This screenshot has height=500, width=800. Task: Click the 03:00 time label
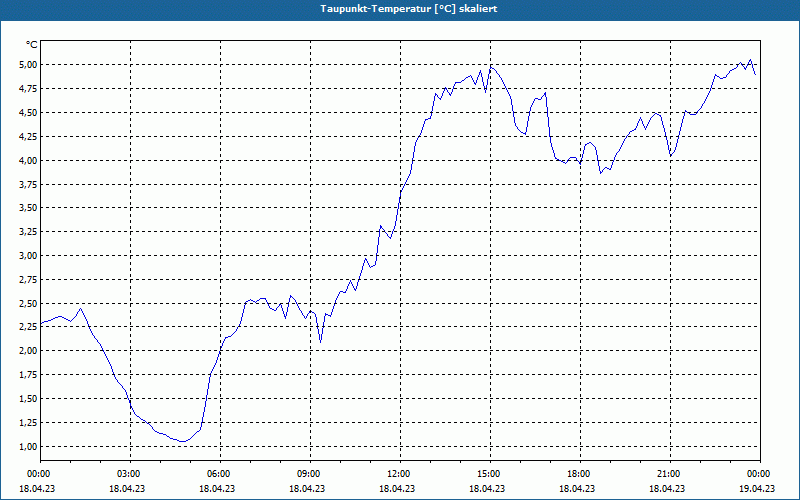[130, 474]
